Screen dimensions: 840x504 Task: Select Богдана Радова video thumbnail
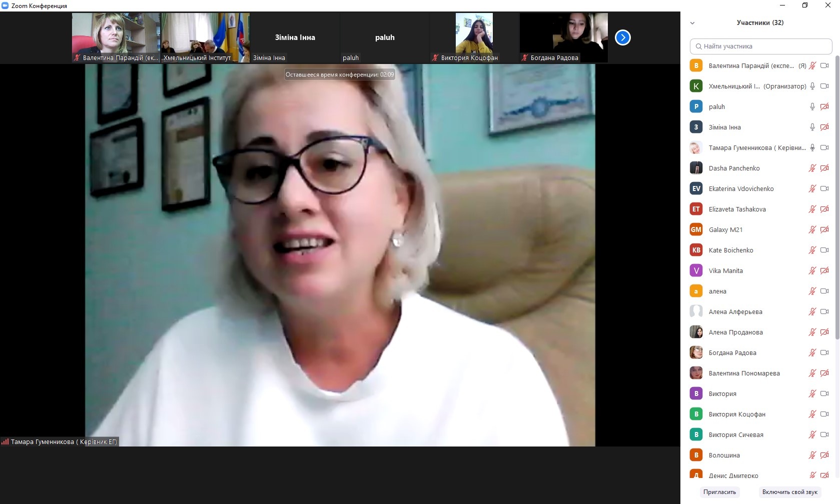point(564,37)
